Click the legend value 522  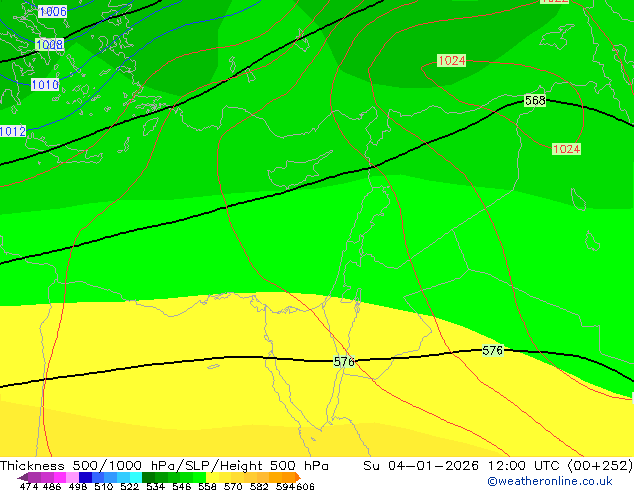[x=129, y=486]
